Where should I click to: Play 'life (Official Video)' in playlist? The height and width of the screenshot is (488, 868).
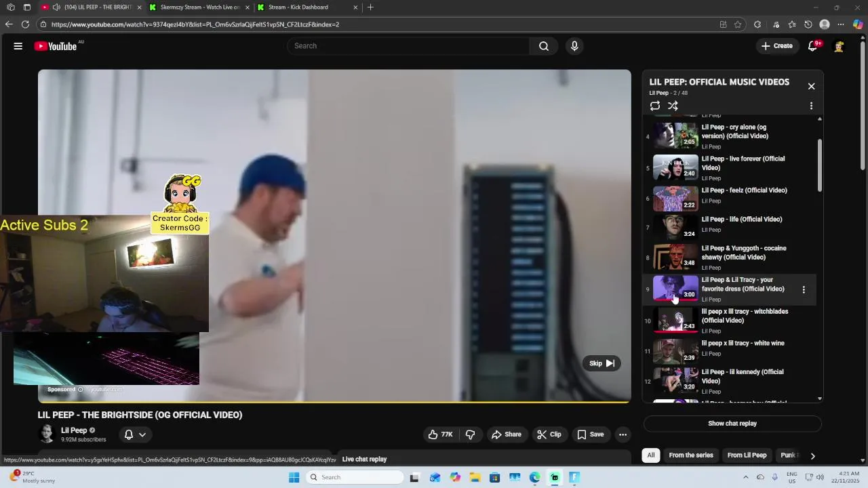click(x=730, y=227)
